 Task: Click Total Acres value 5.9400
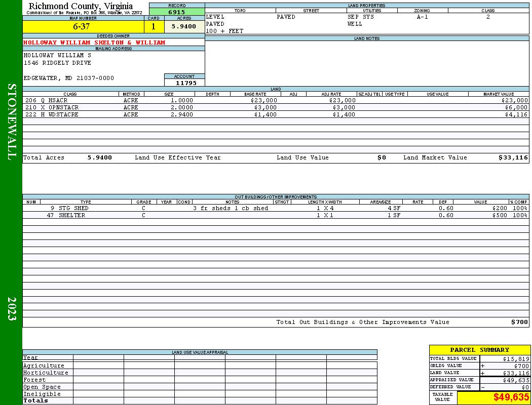pyautogui.click(x=100, y=157)
